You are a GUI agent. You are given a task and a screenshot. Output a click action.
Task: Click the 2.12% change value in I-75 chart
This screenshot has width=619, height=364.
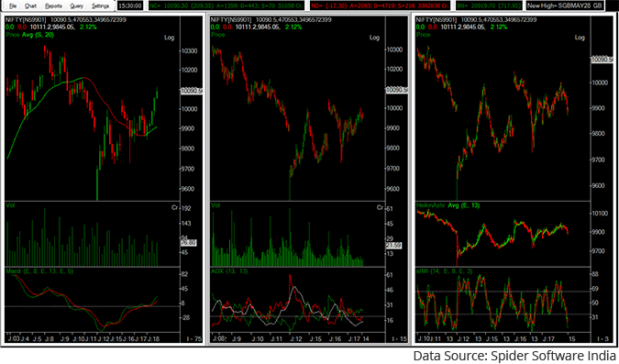coord(88,27)
